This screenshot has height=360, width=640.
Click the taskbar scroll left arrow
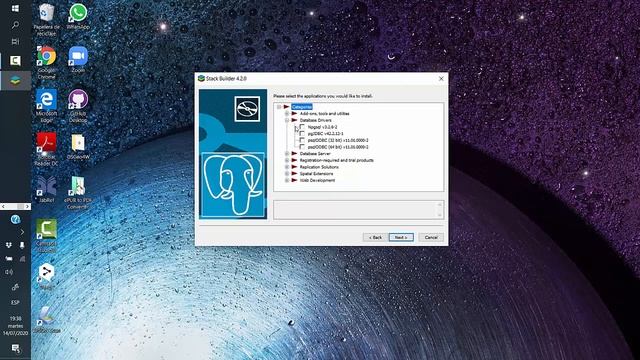3,207
